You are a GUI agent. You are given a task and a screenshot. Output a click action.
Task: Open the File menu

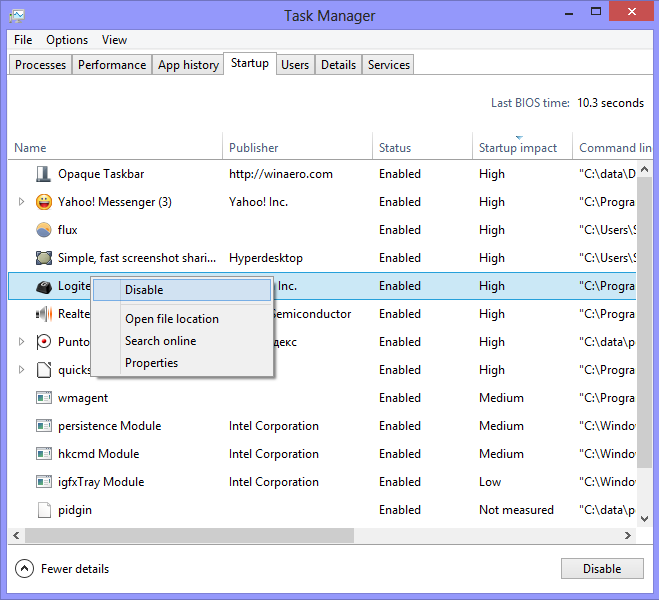pyautogui.click(x=23, y=40)
